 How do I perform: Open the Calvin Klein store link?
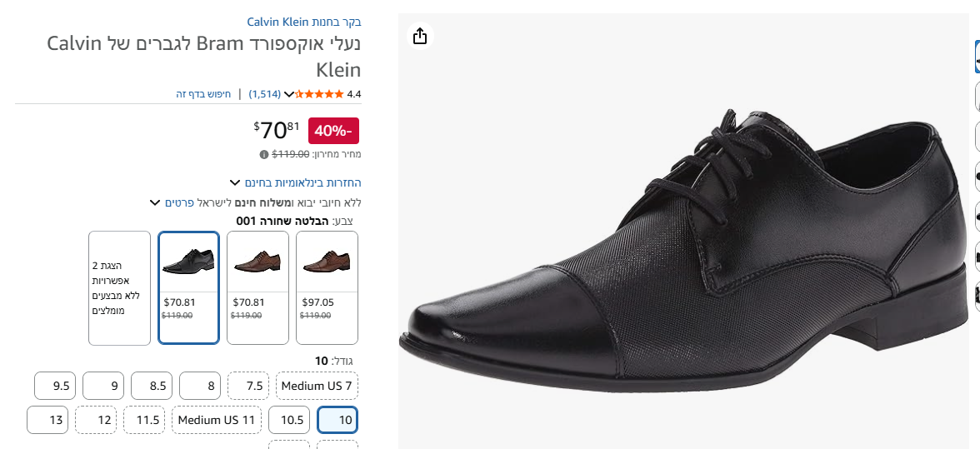tap(303, 22)
